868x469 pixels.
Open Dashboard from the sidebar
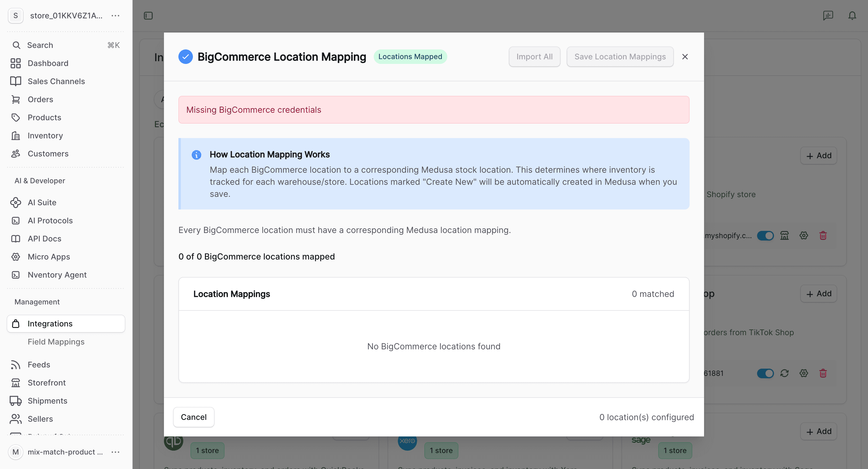tap(66, 63)
